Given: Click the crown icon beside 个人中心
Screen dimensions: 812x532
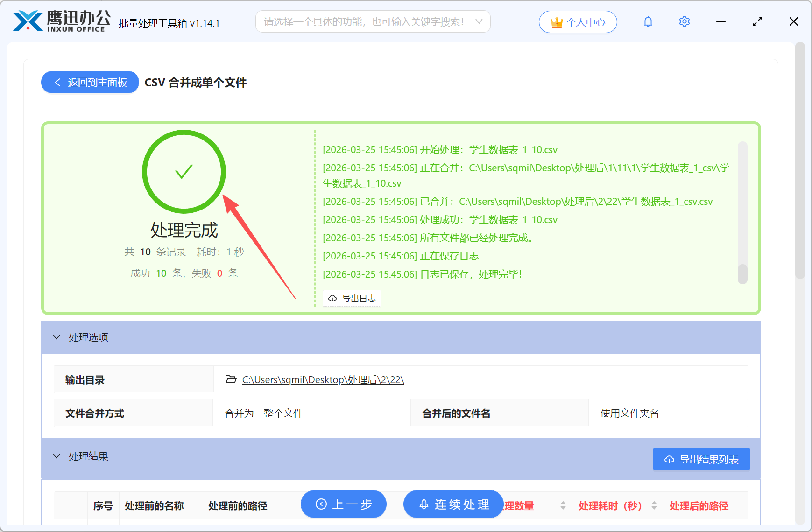Looking at the screenshot, I should [556, 21].
